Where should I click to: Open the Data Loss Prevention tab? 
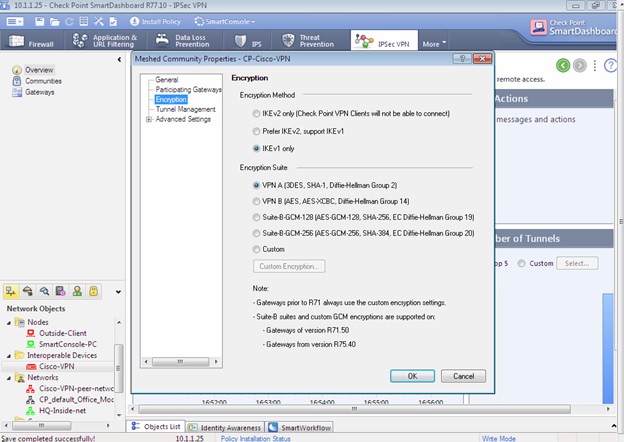coord(183,41)
